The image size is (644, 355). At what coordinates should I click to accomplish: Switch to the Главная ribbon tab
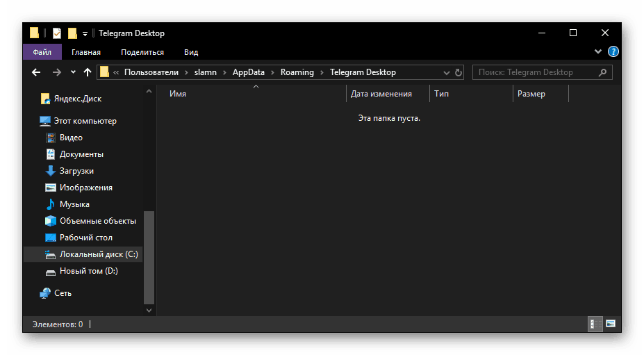click(86, 52)
